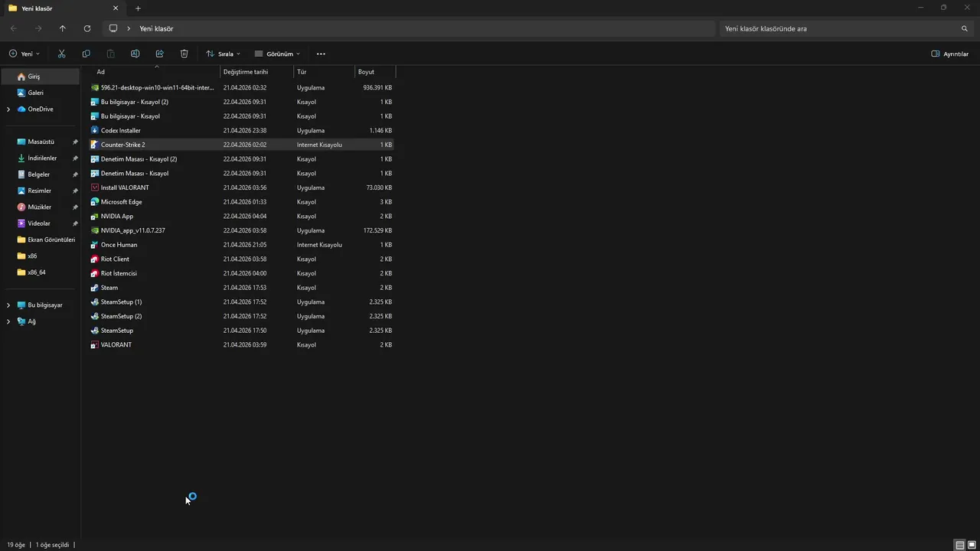Image resolution: width=980 pixels, height=551 pixels.
Task: Click the search magnifier icon
Action: tap(965, 28)
